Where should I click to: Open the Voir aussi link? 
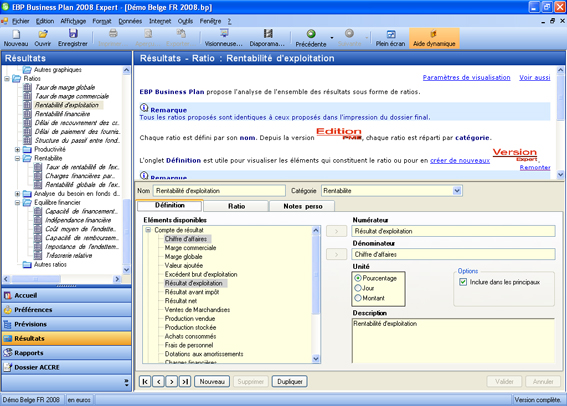534,77
